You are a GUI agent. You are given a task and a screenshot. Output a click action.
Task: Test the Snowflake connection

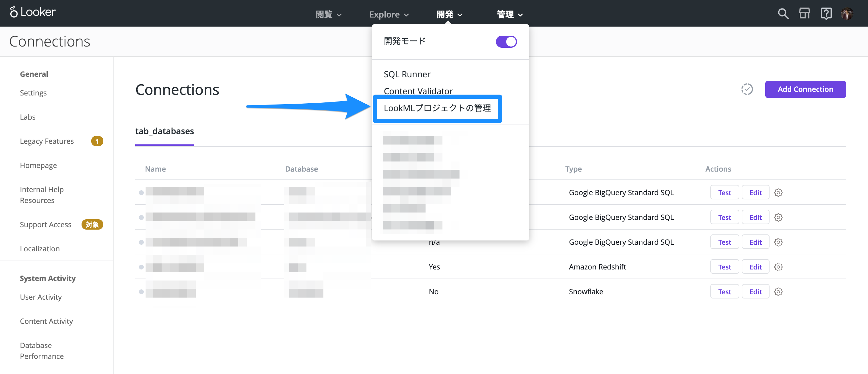(724, 292)
